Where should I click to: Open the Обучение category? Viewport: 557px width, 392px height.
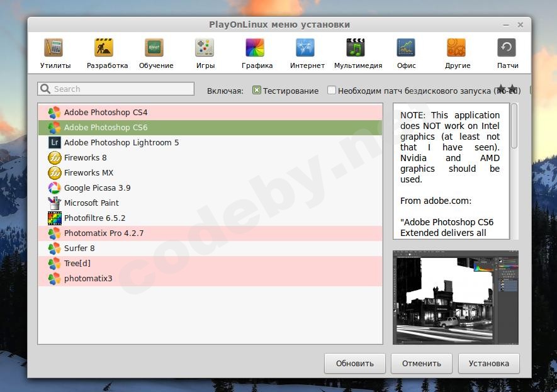[x=155, y=53]
